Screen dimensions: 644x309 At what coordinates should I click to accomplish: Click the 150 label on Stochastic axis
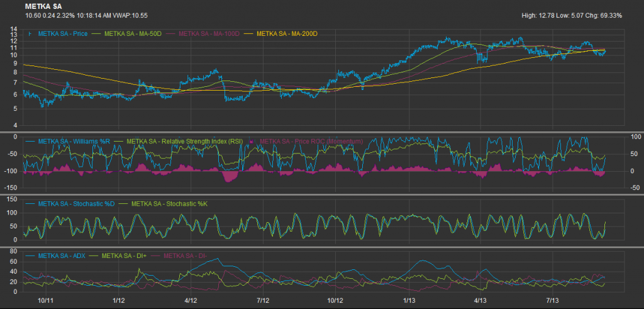coord(13,199)
